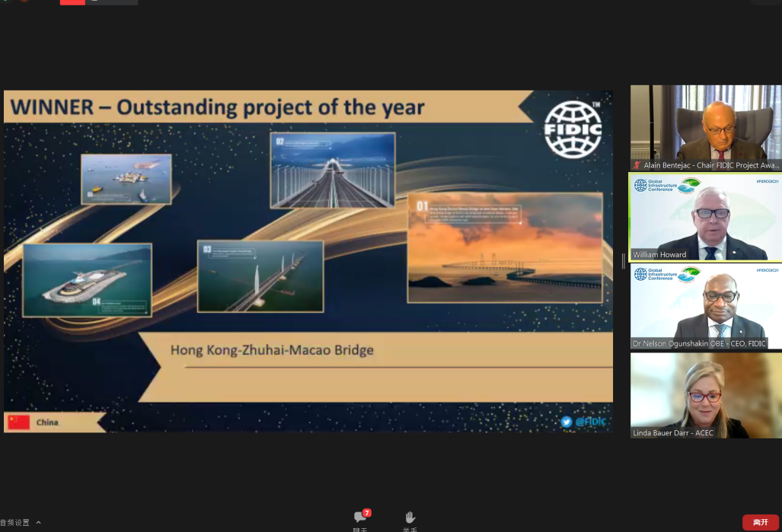Click the FIDIC globe logo on the slide
The image size is (782, 532).
pos(573,129)
